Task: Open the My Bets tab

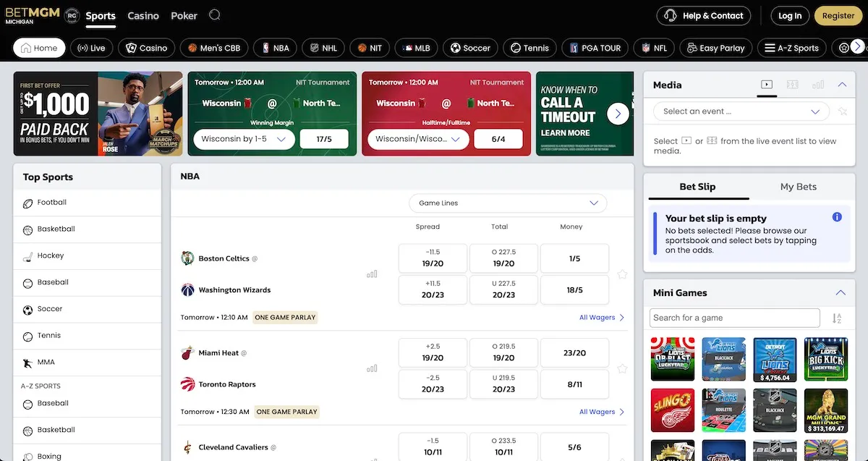Action: point(799,187)
